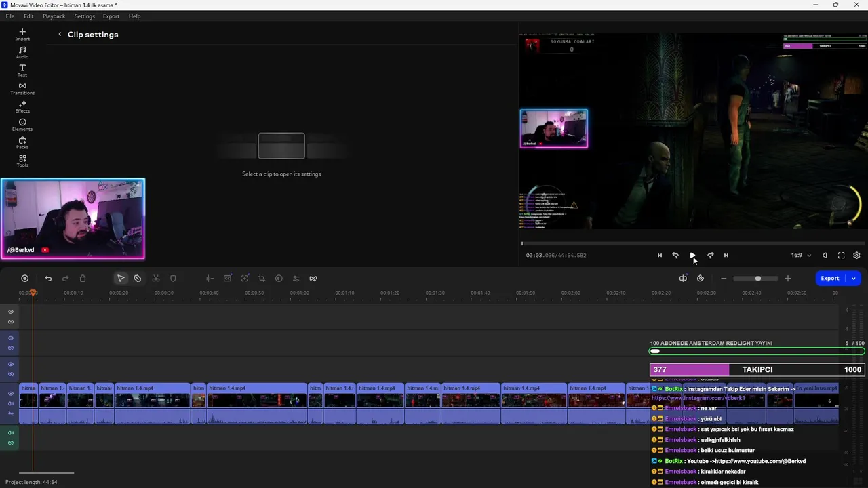The width and height of the screenshot is (868, 488).
Task: Open clip properties sliders icon
Action: click(296, 279)
